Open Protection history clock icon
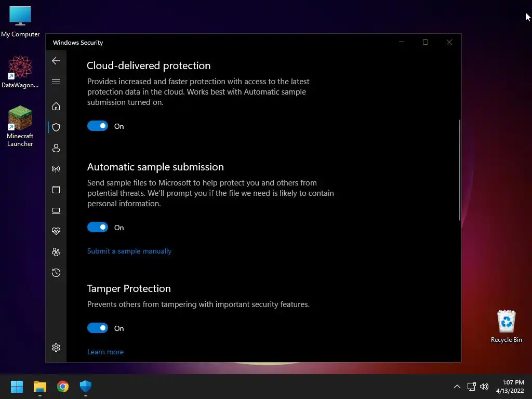 click(56, 272)
